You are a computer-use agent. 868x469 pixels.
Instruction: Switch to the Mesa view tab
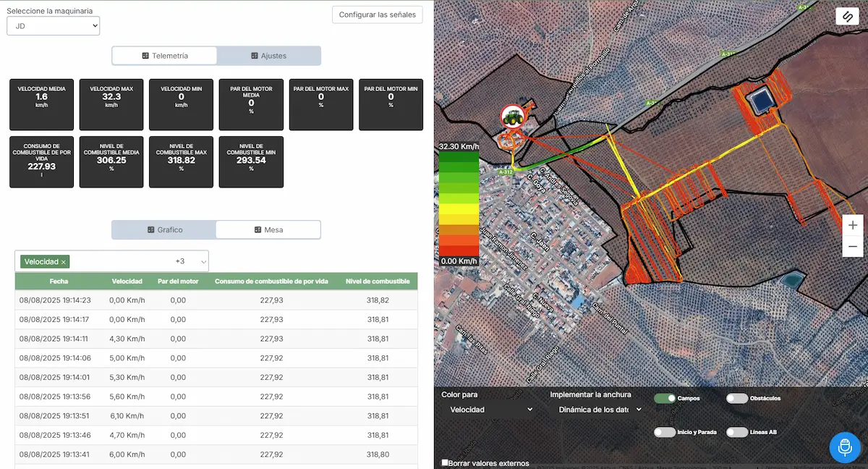click(268, 229)
